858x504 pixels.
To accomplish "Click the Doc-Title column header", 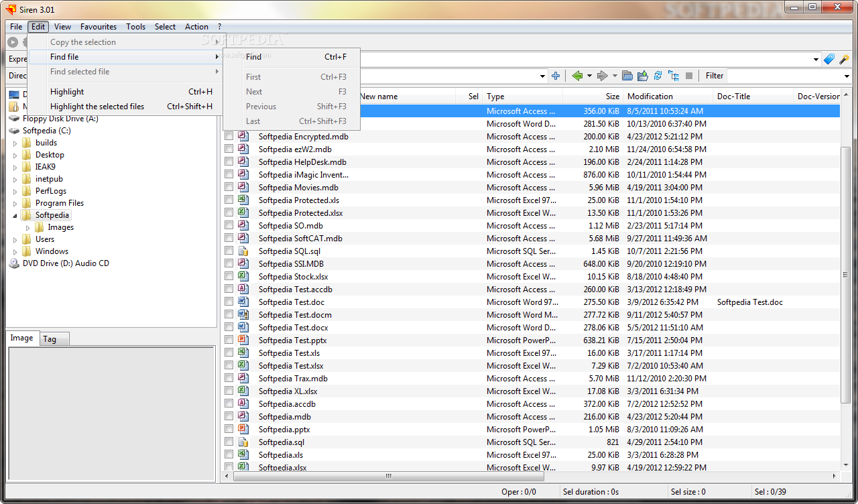I will tap(753, 97).
